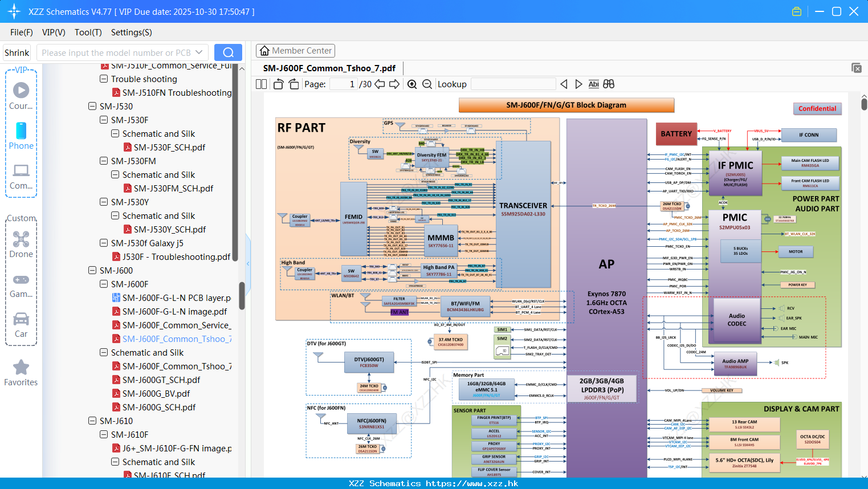This screenshot has height=489, width=868.
Task: Zoom out of the schematic
Action: pyautogui.click(x=427, y=84)
